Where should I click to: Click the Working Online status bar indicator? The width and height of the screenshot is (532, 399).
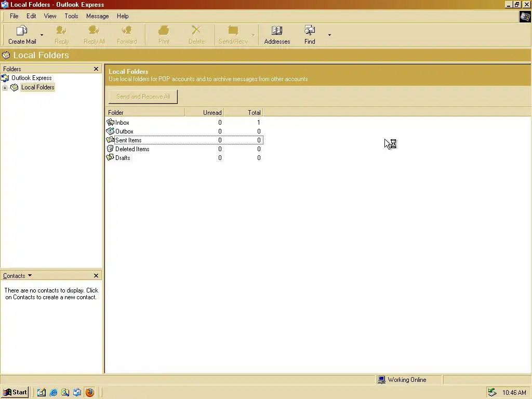pos(403,380)
